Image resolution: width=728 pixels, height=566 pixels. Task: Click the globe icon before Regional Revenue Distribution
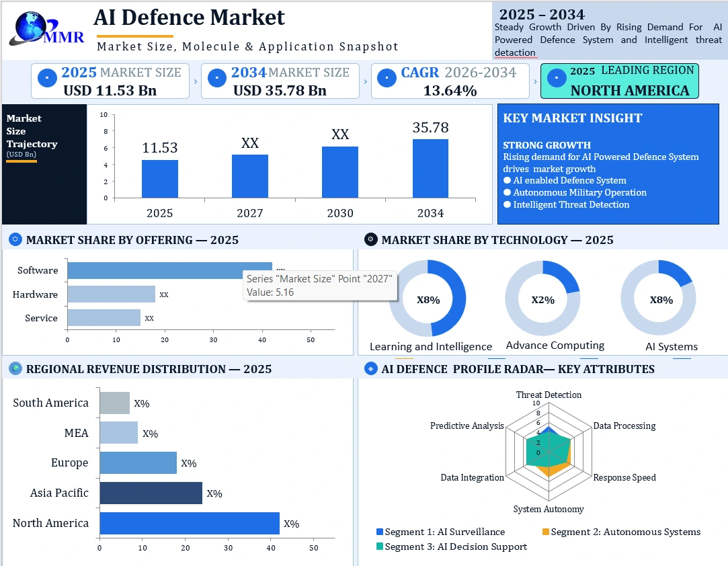[x=15, y=368]
